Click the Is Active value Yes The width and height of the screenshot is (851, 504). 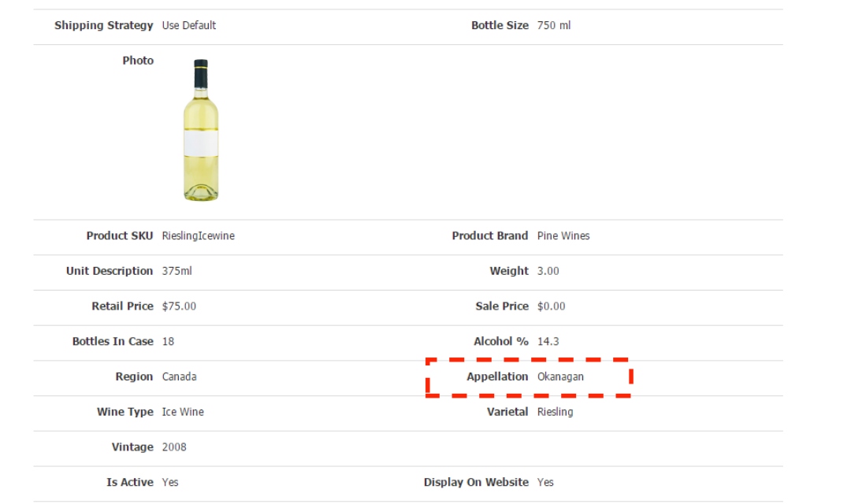click(170, 482)
